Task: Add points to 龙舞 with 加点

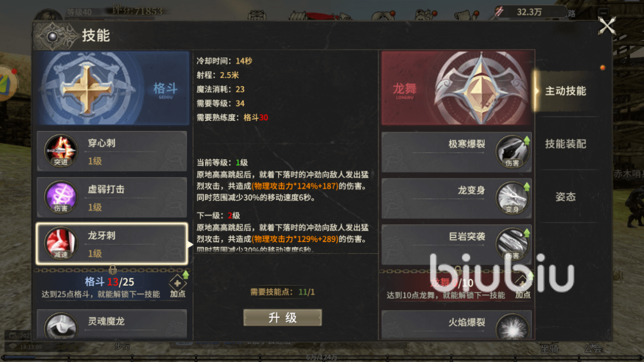Action: (523, 287)
